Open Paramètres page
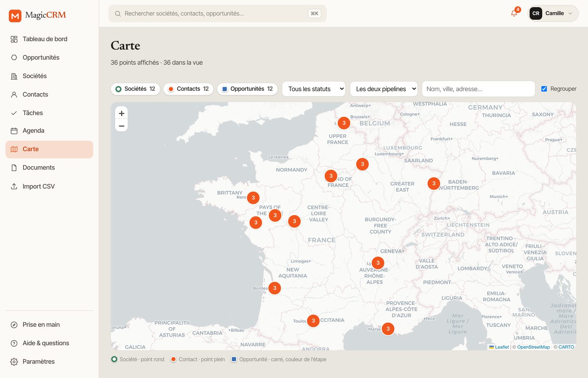Screen dimensions: 588x378 point(49,362)
